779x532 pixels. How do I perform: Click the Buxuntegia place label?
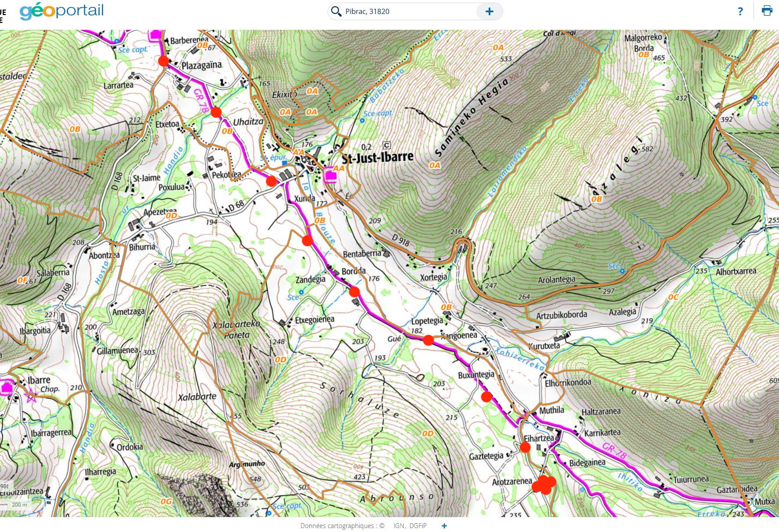(476, 375)
